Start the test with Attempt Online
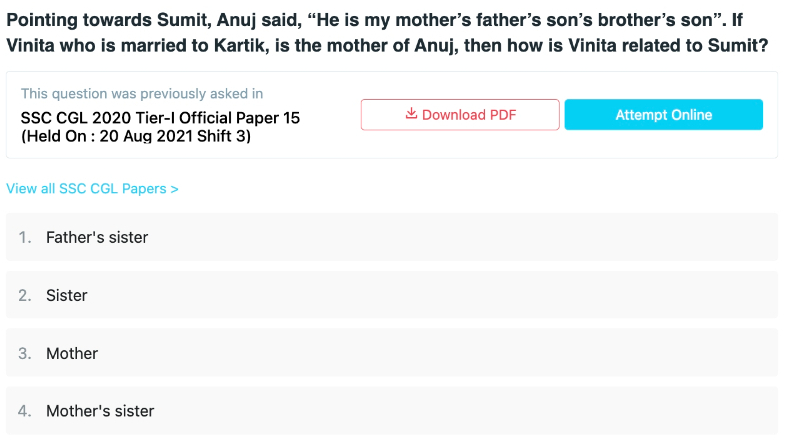This screenshot has height=444, width=787. coord(664,115)
